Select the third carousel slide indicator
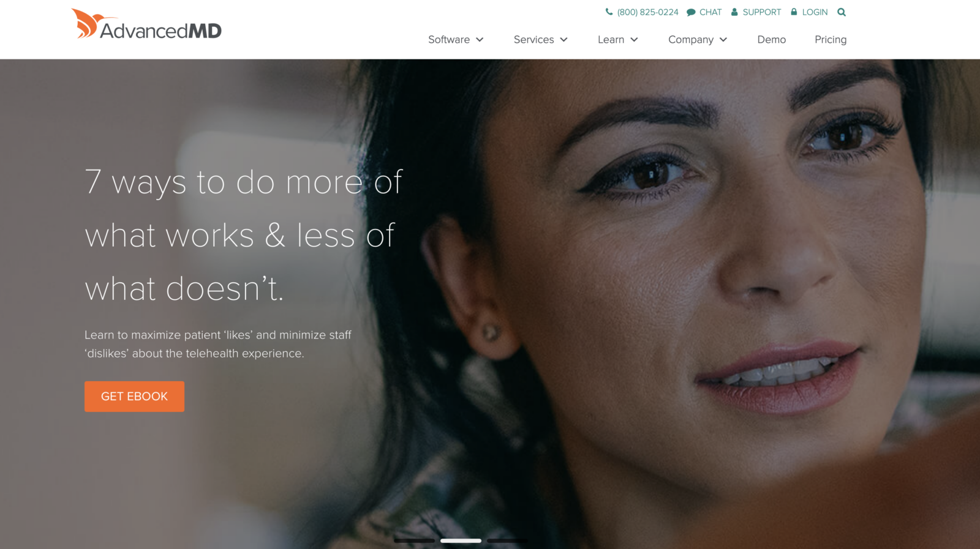 click(x=507, y=540)
